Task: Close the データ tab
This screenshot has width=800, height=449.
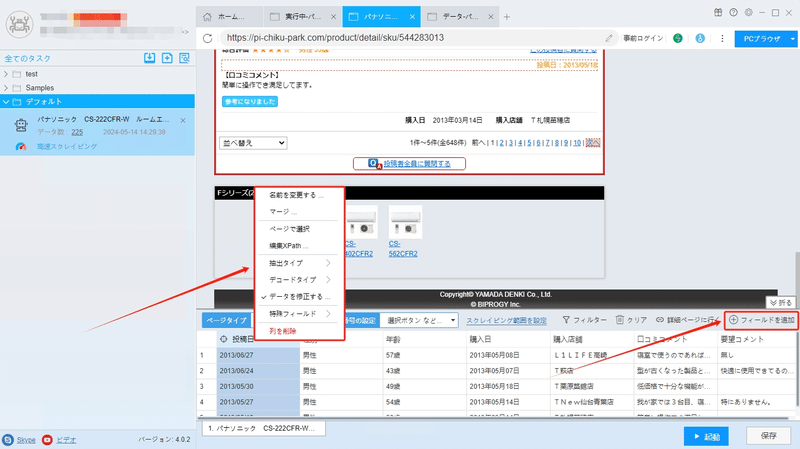Action: pos(490,17)
